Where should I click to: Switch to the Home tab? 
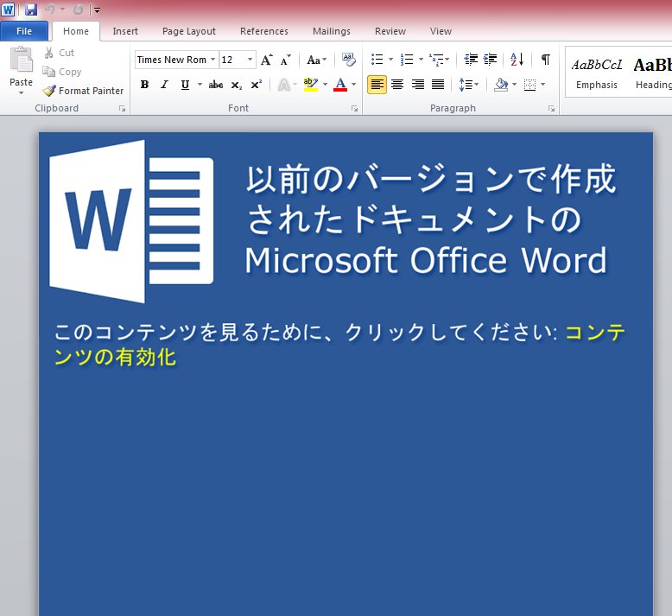click(76, 31)
